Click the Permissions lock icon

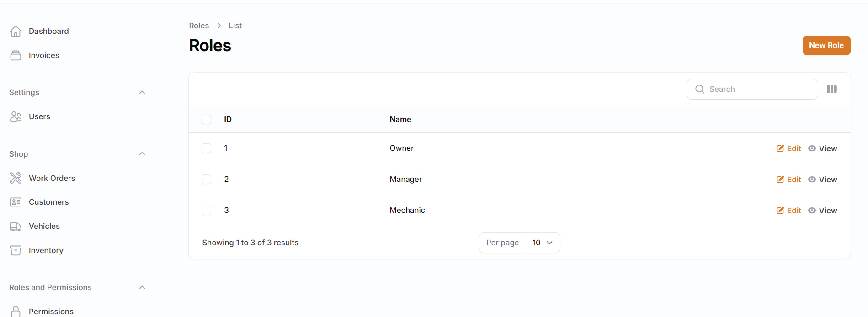(16, 311)
